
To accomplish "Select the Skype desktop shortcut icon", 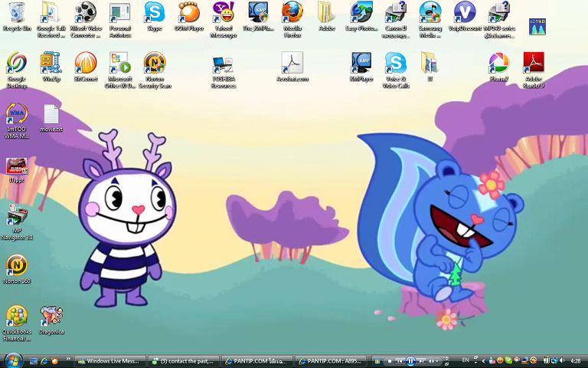I will point(155,17).
